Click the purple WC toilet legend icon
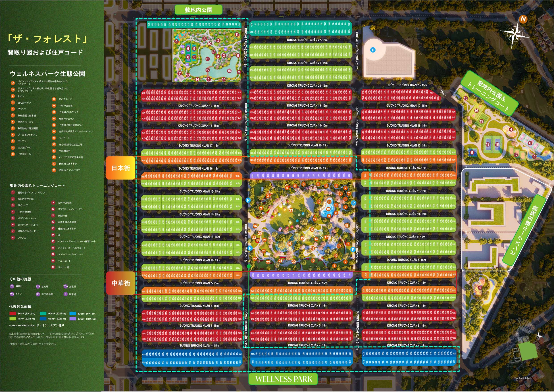 (x=12, y=294)
